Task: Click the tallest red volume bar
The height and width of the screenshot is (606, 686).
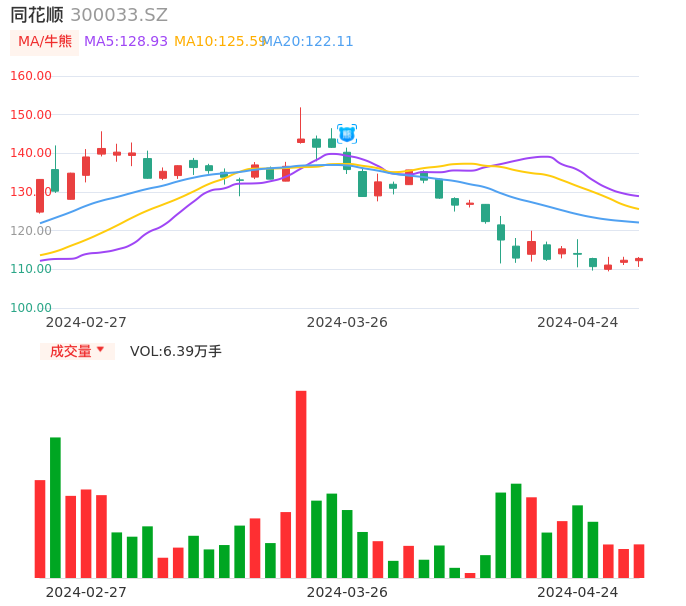Action: click(301, 484)
